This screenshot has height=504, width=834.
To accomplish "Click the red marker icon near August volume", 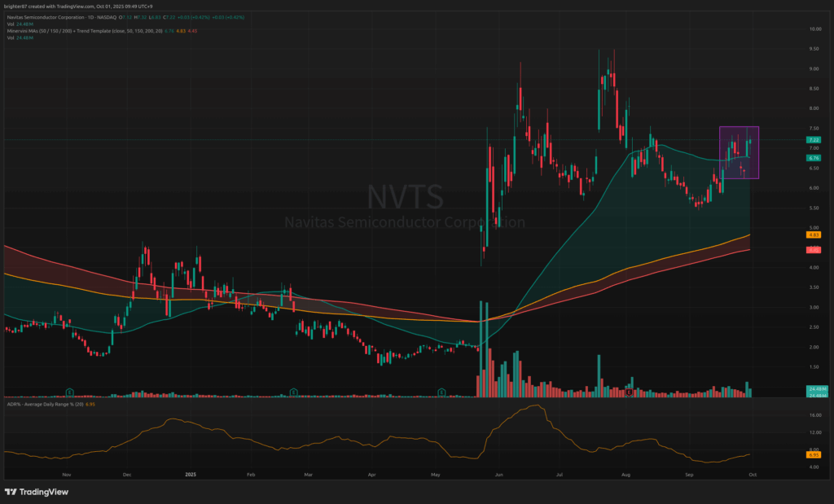I will pyautogui.click(x=629, y=392).
